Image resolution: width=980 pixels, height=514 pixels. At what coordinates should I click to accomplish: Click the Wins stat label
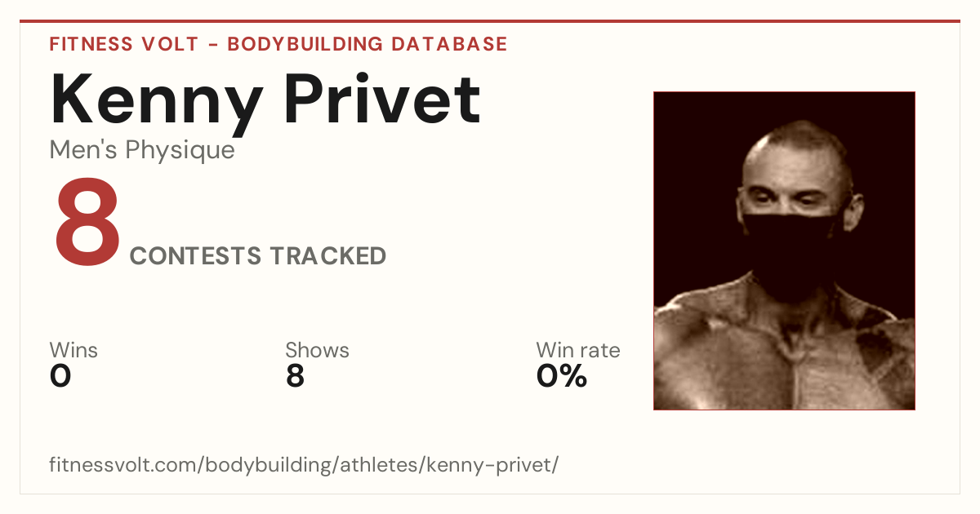coord(73,350)
